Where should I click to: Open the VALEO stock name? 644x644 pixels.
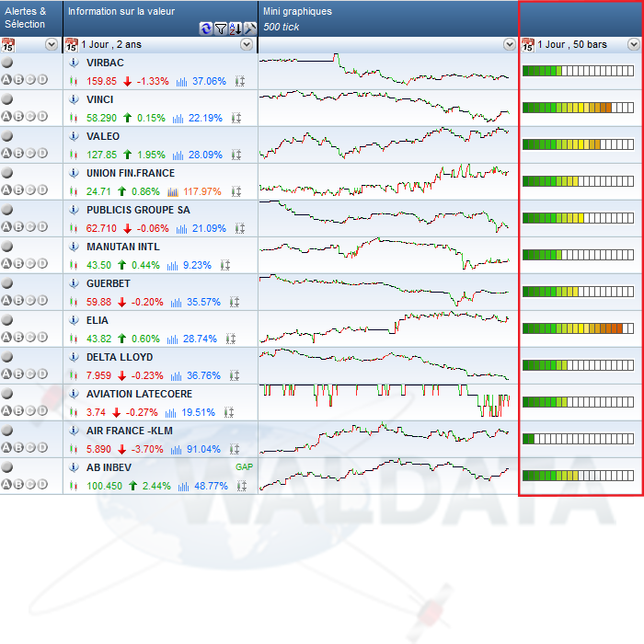(x=103, y=136)
